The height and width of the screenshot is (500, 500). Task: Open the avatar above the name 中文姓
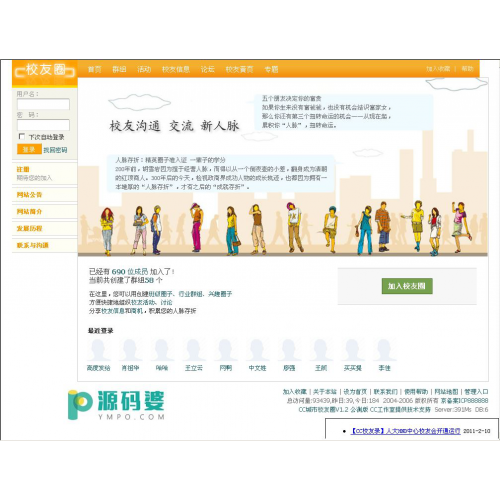(x=257, y=350)
